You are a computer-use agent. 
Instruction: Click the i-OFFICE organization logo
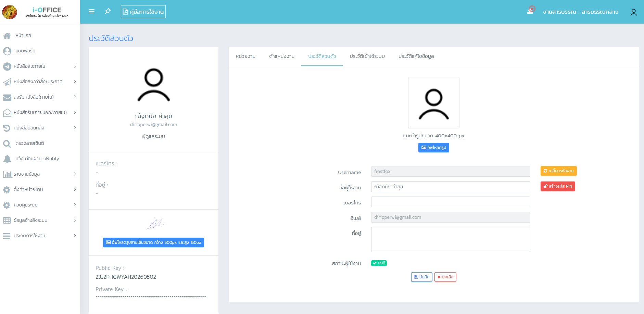click(x=10, y=12)
